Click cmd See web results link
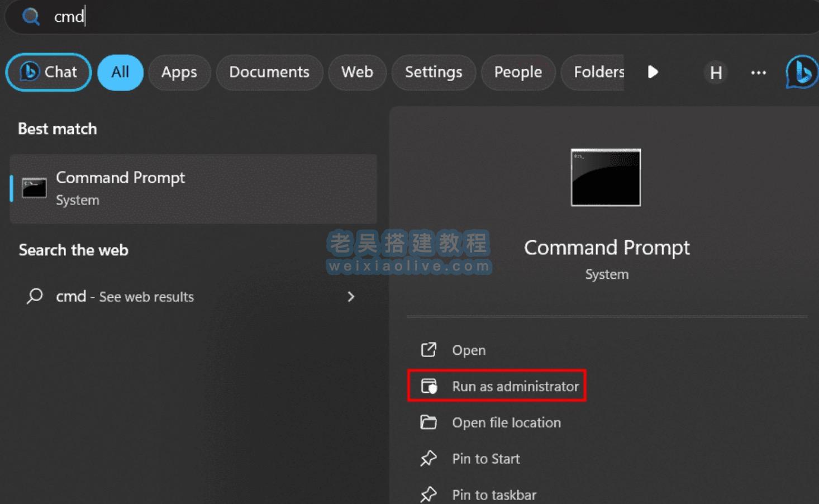 pos(125,297)
